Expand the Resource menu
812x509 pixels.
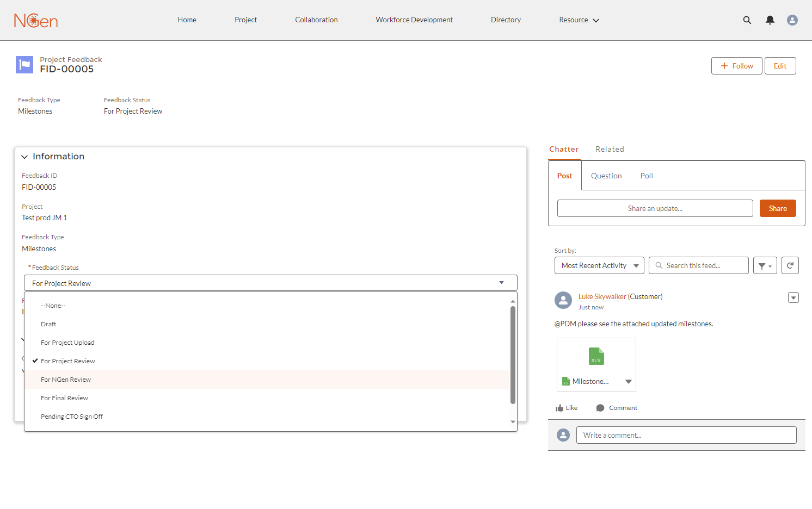click(x=579, y=20)
